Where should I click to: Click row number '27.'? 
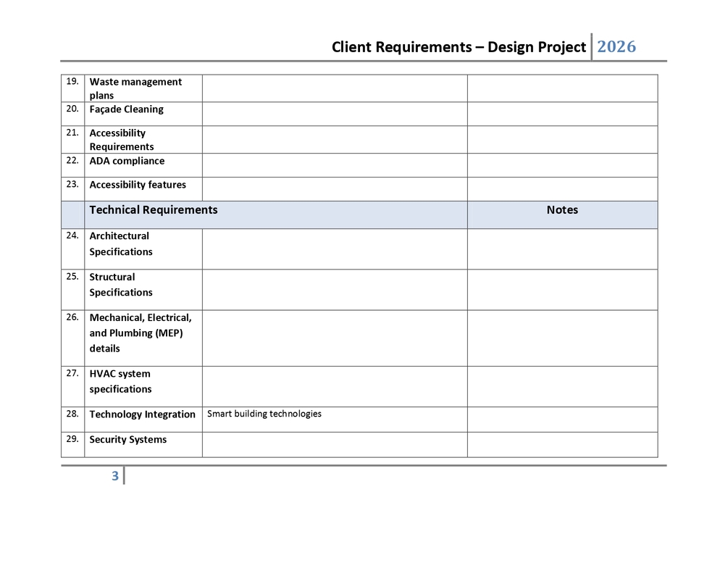pyautogui.click(x=72, y=373)
